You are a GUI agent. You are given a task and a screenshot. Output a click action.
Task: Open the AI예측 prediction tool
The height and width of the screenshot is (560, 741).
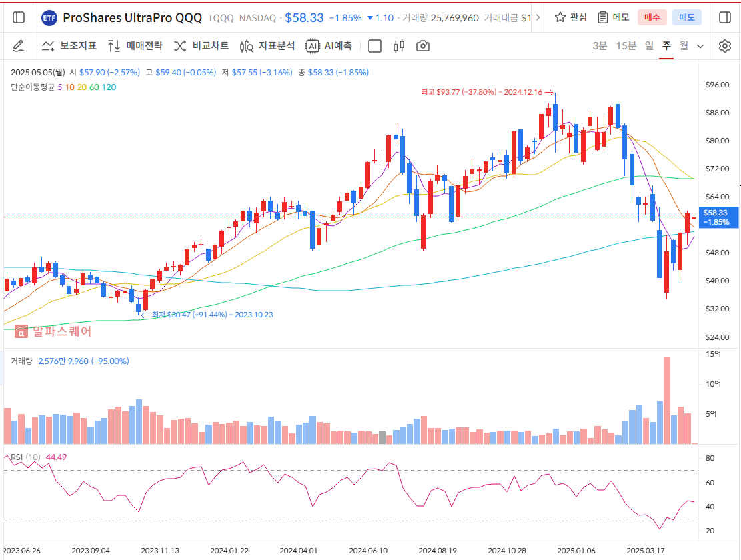[x=329, y=46]
